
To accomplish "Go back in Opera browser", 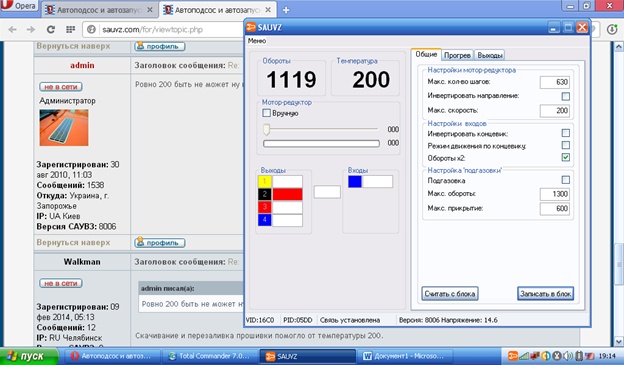I will [12, 29].
